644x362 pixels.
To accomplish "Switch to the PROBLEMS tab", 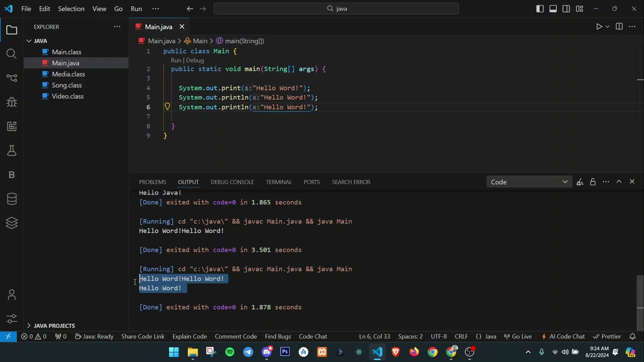I will click(152, 182).
